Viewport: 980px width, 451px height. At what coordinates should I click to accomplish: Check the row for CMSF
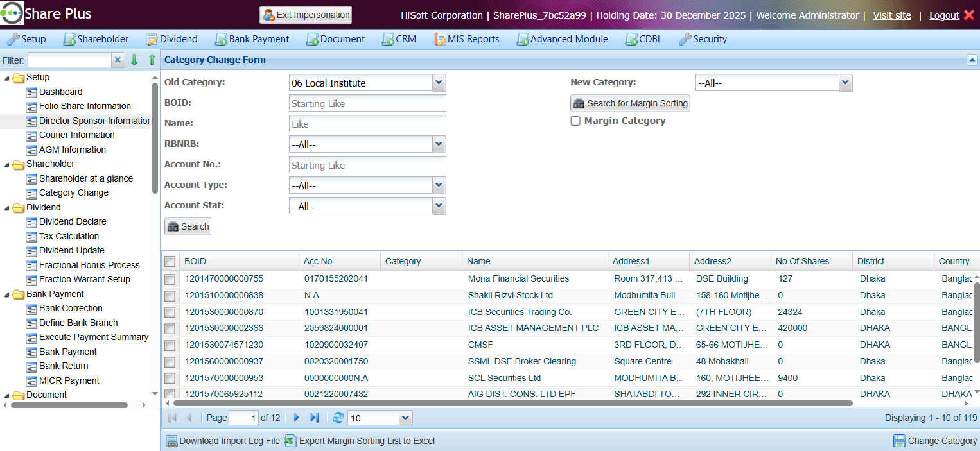click(170, 345)
